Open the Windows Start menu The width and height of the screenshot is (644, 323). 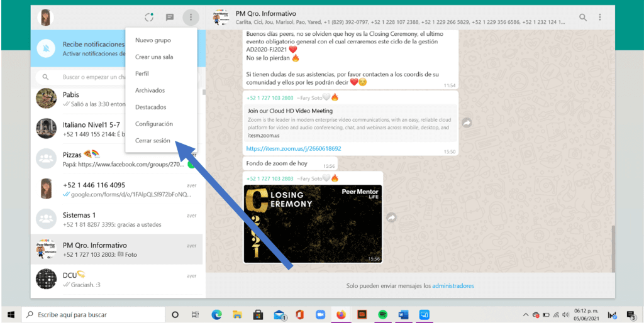11,315
